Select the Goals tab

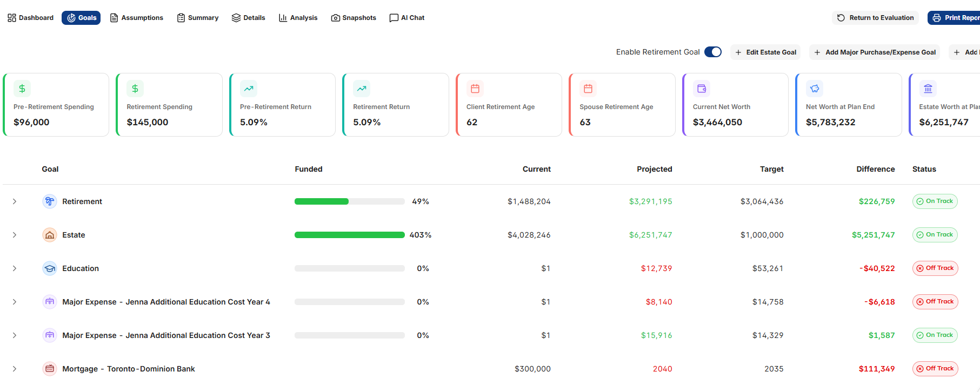81,18
